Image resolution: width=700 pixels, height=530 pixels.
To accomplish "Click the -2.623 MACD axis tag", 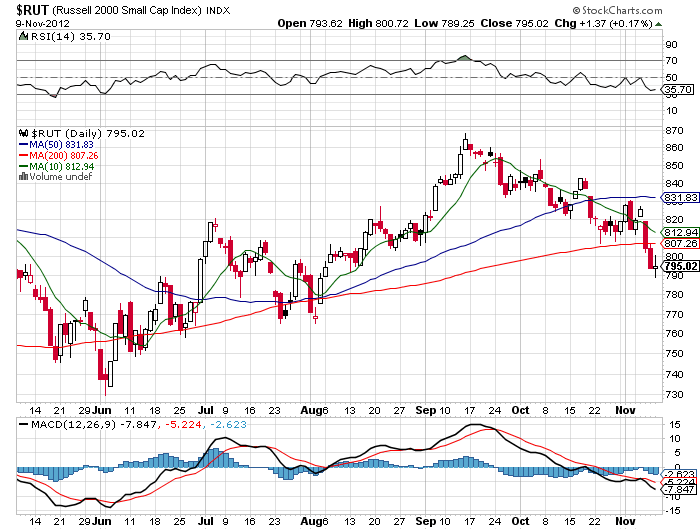I will point(680,474).
